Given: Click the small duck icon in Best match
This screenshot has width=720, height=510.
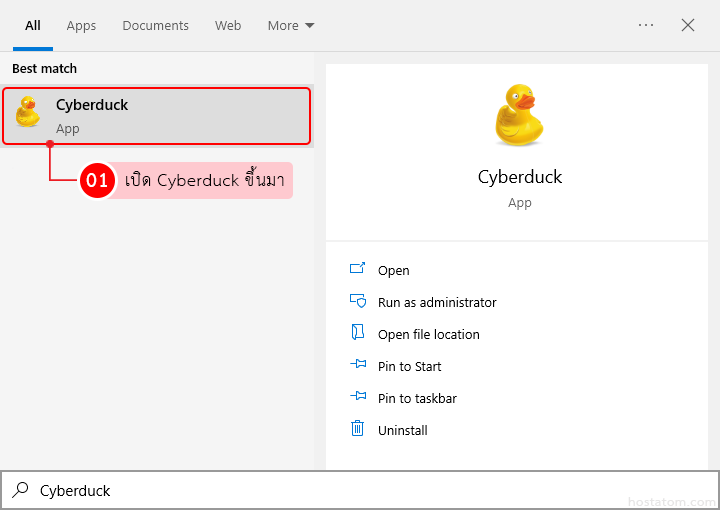Looking at the screenshot, I should click(x=28, y=112).
